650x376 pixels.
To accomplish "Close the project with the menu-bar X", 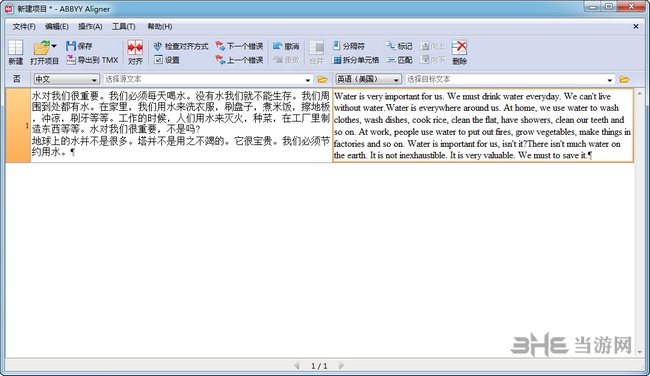I will pyautogui.click(x=636, y=27).
